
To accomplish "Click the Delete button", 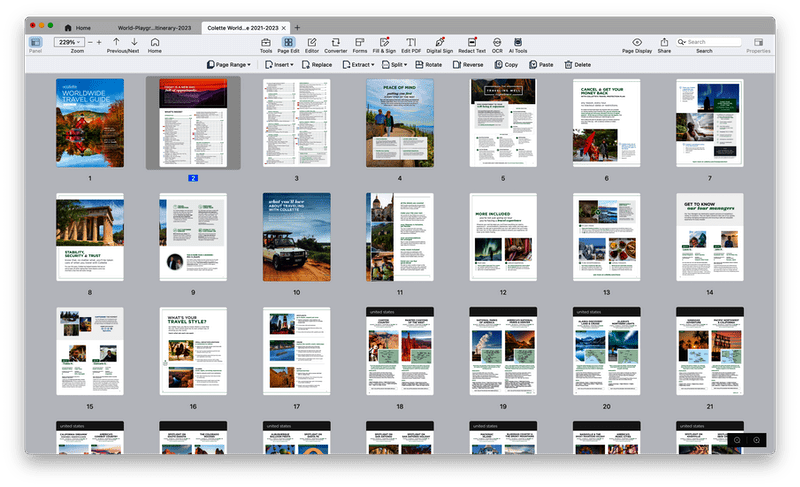I will pos(578,64).
